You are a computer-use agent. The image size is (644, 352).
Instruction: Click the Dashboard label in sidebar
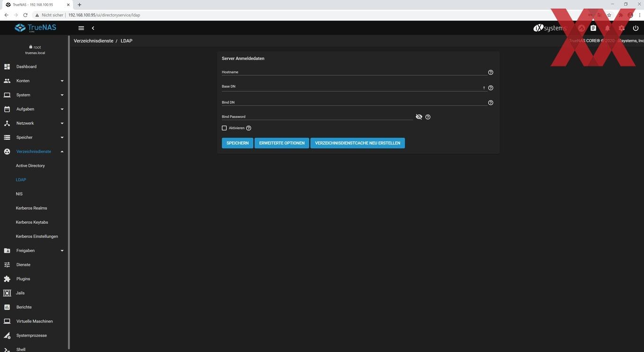[x=27, y=67]
